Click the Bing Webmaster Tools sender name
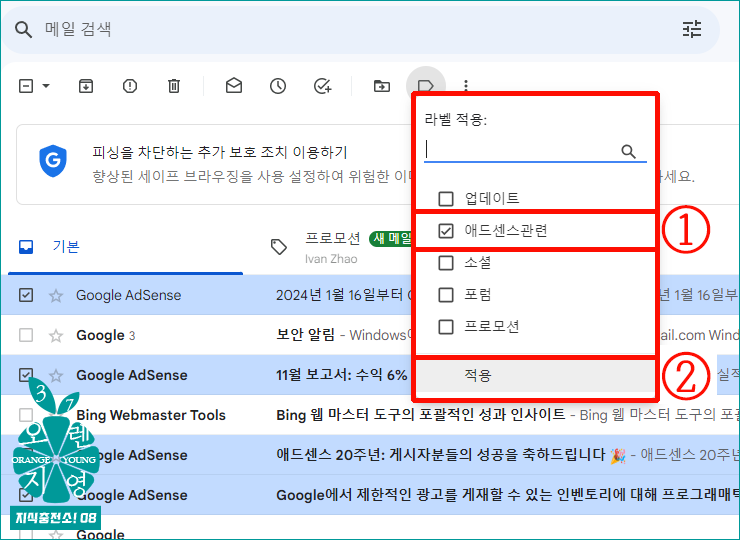The image size is (740, 540). click(151, 415)
